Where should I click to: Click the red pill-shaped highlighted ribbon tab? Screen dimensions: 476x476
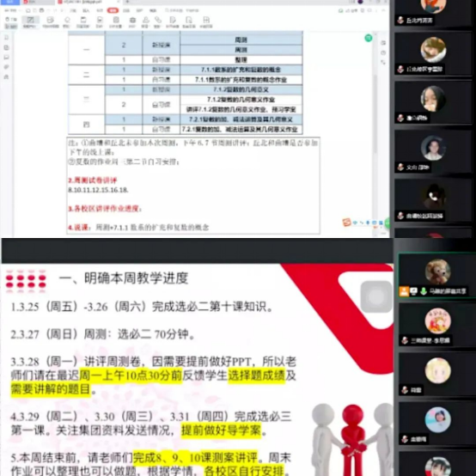pyautogui.click(x=113, y=10)
